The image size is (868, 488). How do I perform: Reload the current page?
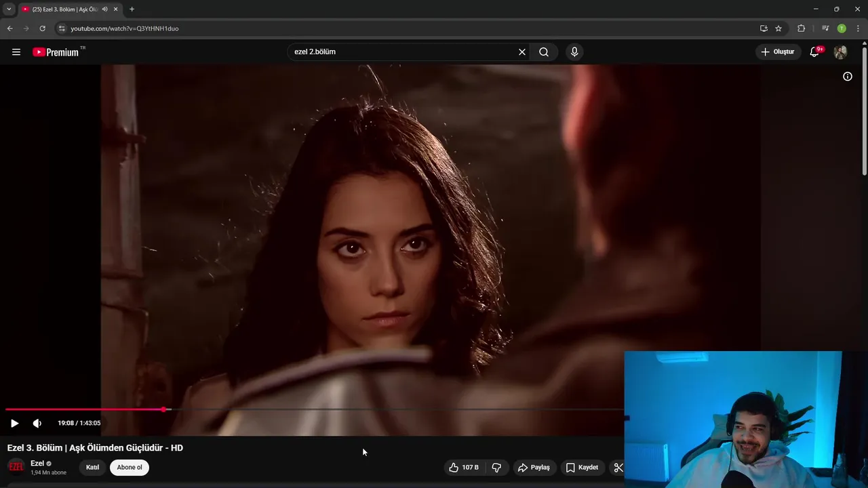42,28
